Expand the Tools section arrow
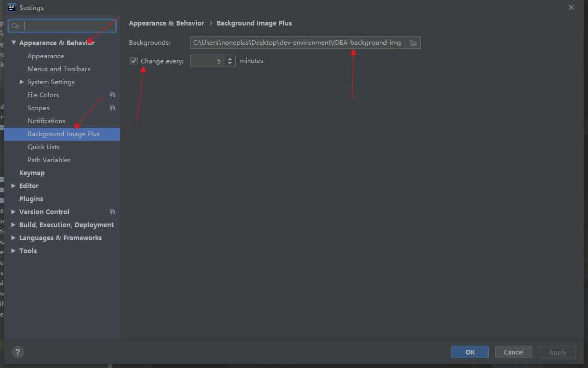 click(13, 251)
